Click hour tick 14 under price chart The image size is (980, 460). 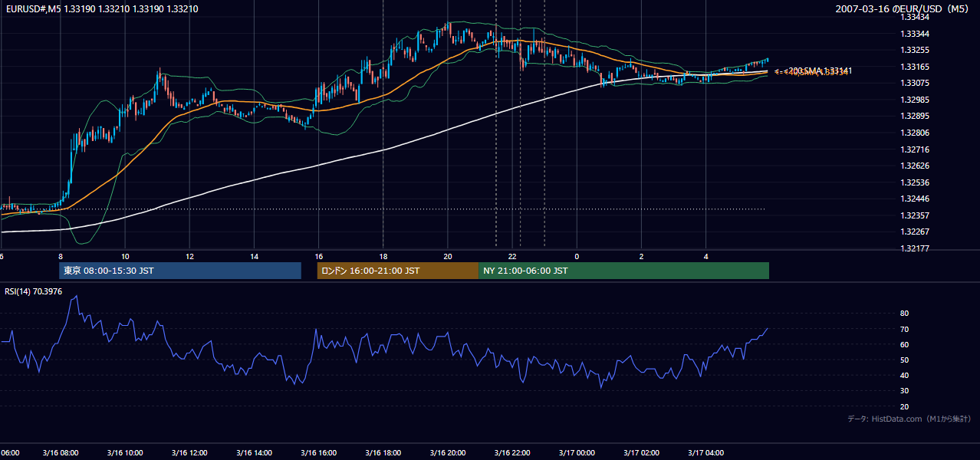tap(254, 257)
